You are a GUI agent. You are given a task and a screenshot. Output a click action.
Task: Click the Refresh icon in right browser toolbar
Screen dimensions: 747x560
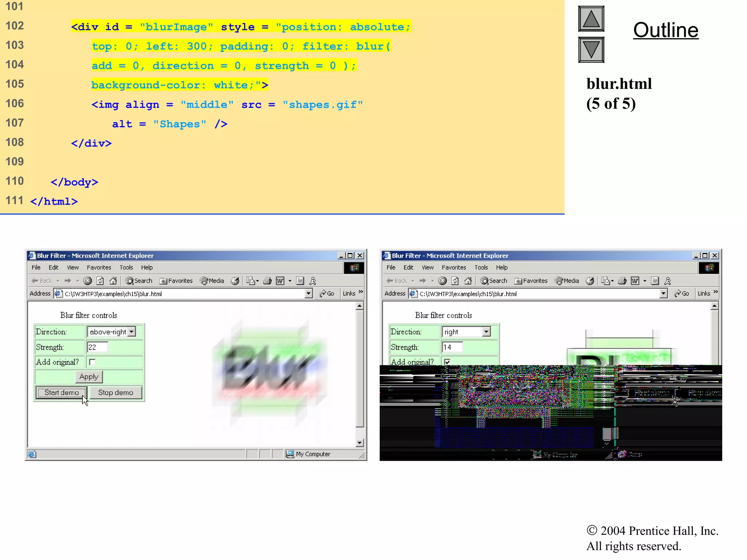point(455,281)
